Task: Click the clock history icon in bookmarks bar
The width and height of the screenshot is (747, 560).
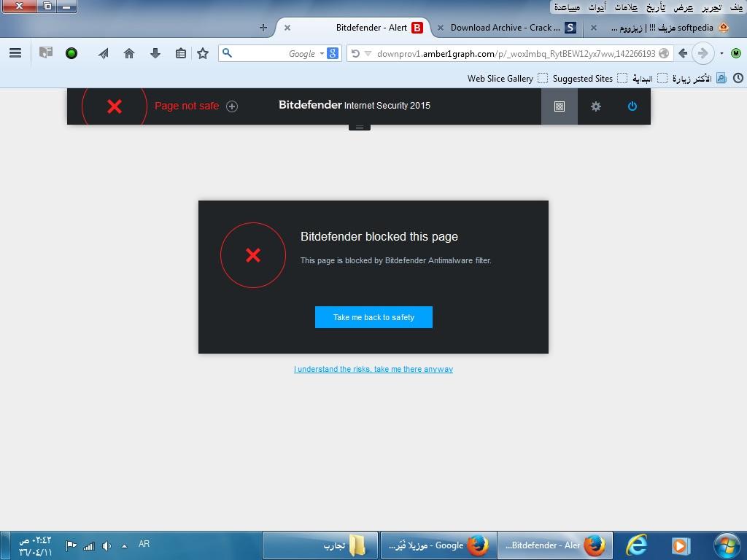Action: [x=738, y=78]
